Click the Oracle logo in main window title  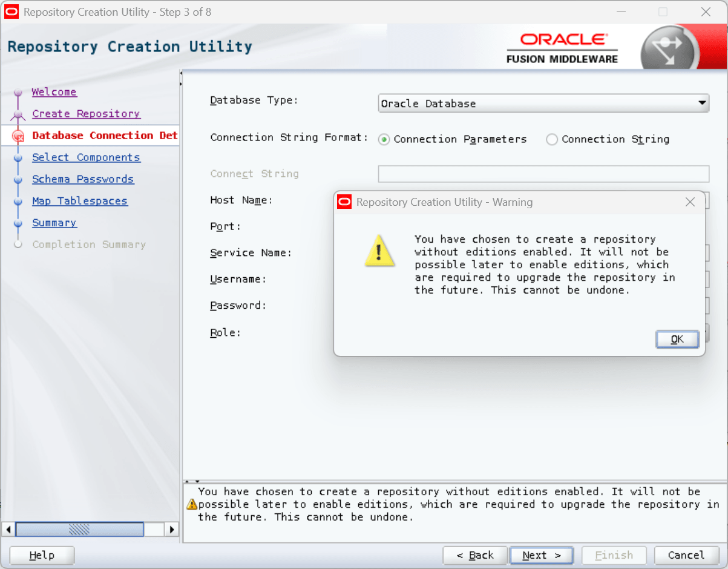click(11, 12)
